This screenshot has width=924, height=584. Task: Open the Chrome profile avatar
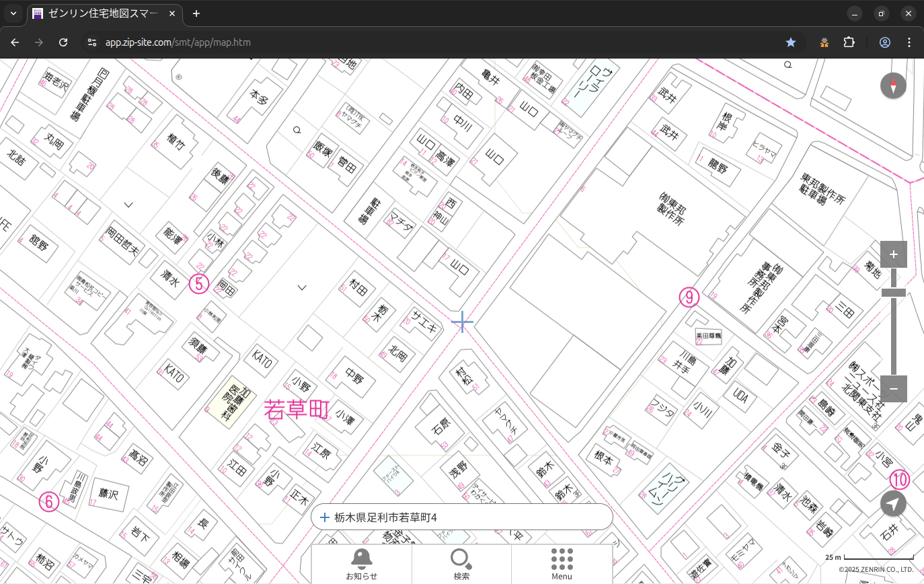[x=884, y=42]
